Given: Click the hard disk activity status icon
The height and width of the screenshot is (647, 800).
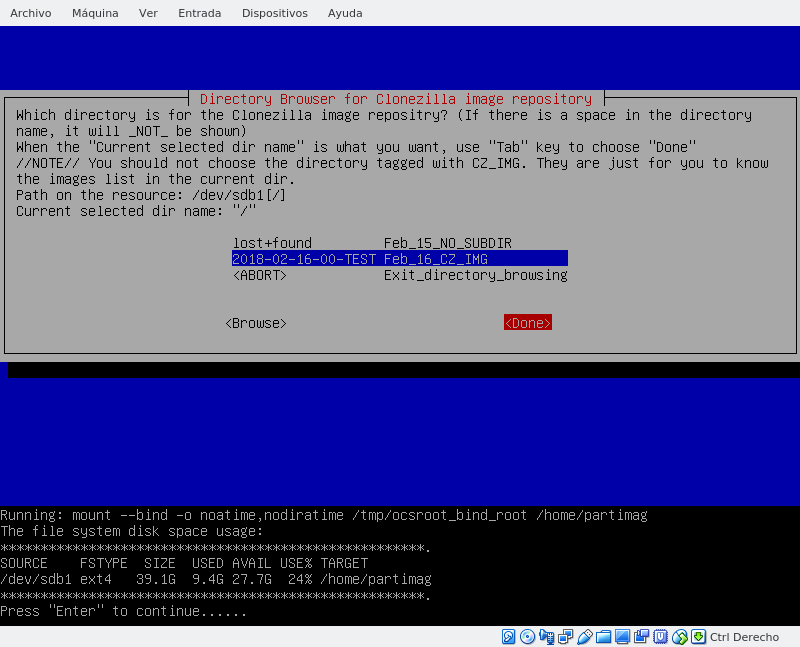Looking at the screenshot, I should coord(508,636).
